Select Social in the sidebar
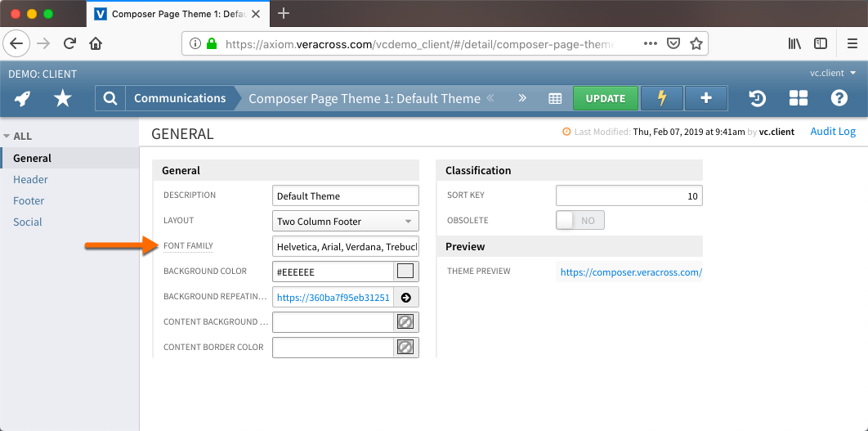Screen dimensions: 868x431 (28, 222)
